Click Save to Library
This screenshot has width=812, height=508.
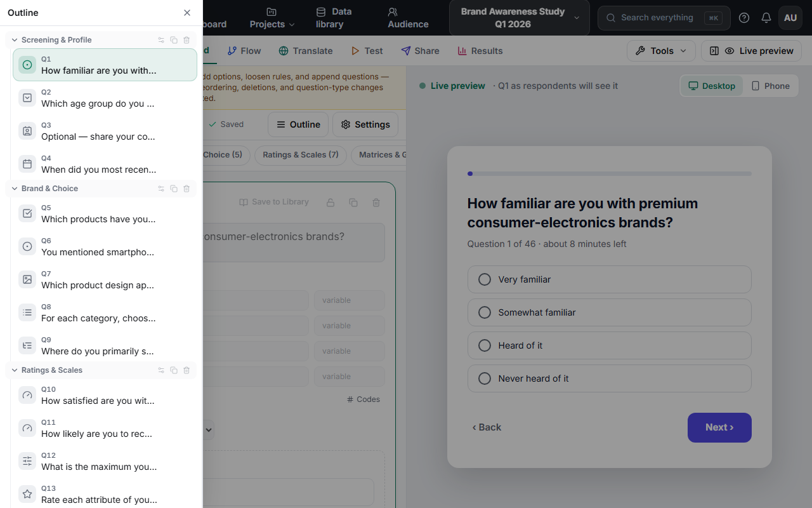274,202
